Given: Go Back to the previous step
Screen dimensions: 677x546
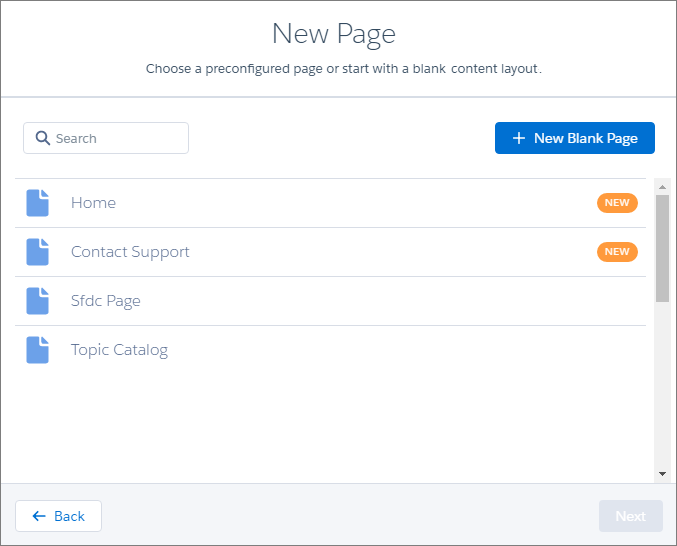Looking at the screenshot, I should (x=58, y=516).
